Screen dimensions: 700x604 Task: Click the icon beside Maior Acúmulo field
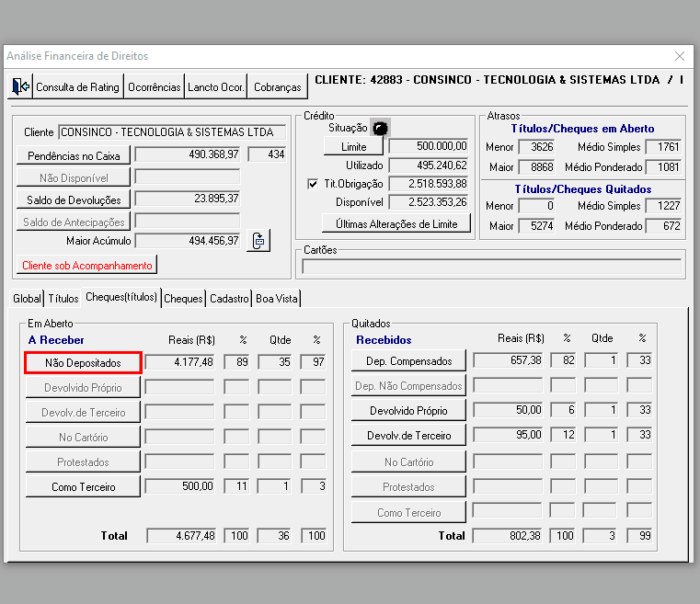pyautogui.click(x=258, y=241)
